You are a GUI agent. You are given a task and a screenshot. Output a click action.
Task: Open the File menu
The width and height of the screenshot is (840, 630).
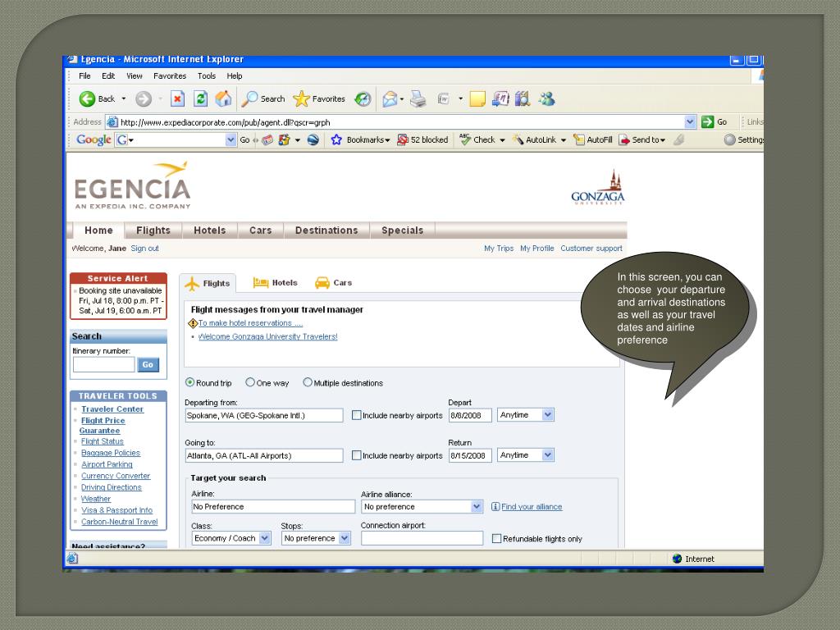pyautogui.click(x=84, y=75)
